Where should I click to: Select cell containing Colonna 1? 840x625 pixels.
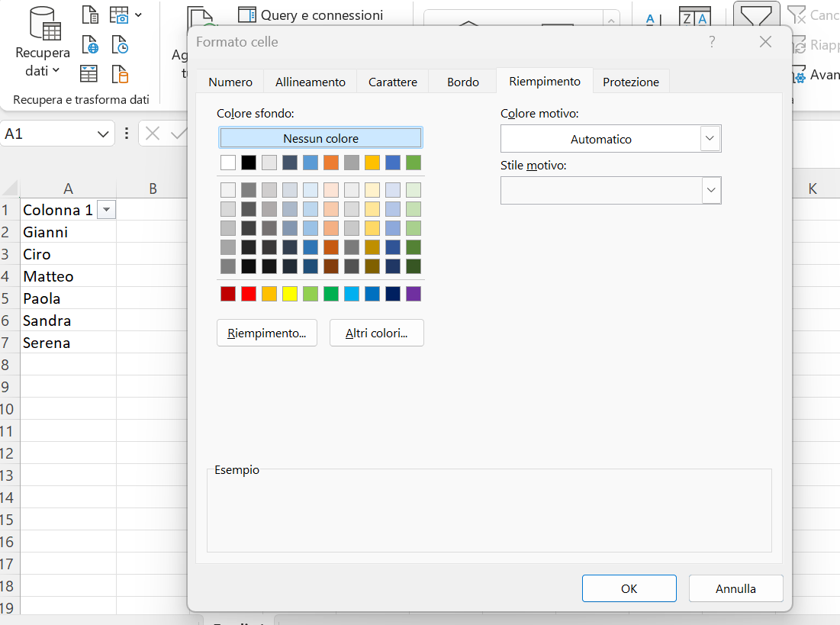pos(68,210)
